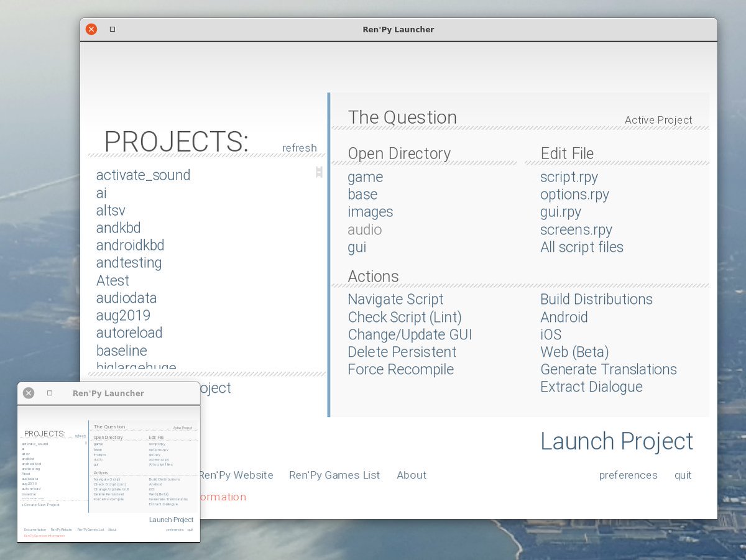Open Ren'Py Website link in large window

pos(236,475)
